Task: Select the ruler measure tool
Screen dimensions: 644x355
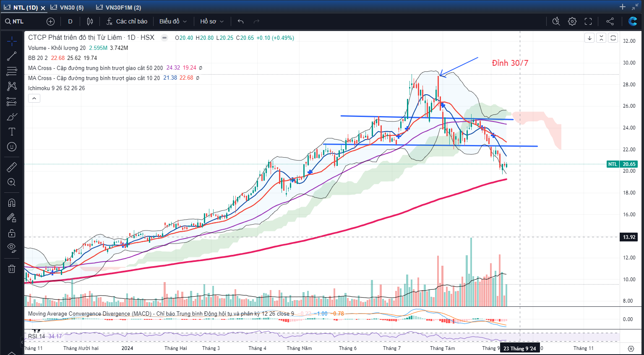Action: coord(12,167)
